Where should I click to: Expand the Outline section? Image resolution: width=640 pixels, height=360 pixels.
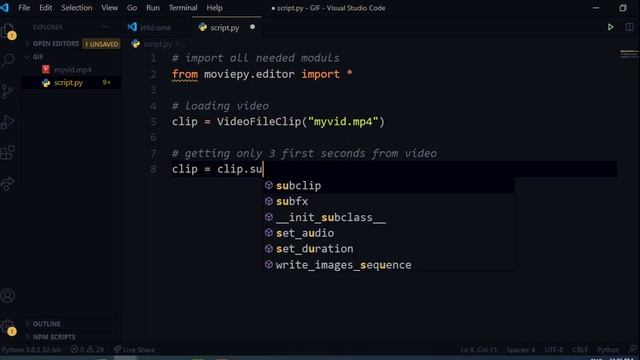(x=46, y=324)
